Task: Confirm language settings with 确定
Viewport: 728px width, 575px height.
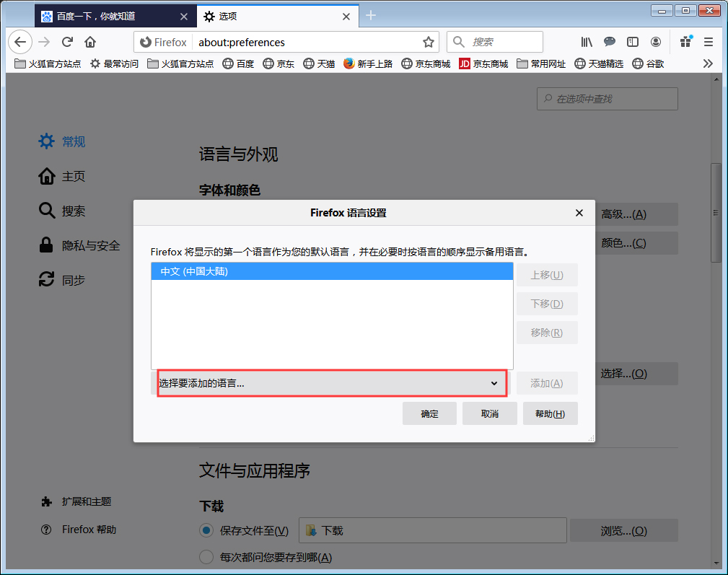Action: click(x=429, y=413)
